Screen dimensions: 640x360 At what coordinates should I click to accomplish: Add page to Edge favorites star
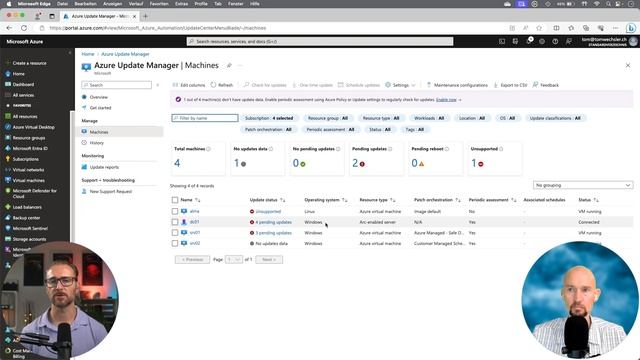tap(539, 28)
